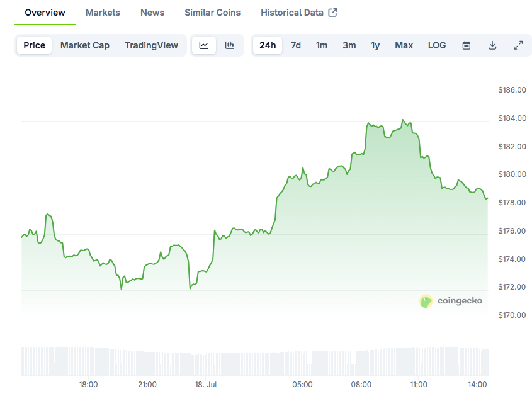Expand chart to fullscreen
Viewport: 532px width, 401px height.
518,45
